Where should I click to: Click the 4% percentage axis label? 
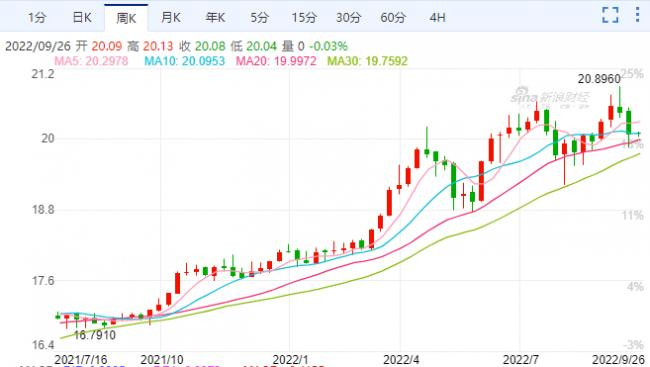click(635, 287)
